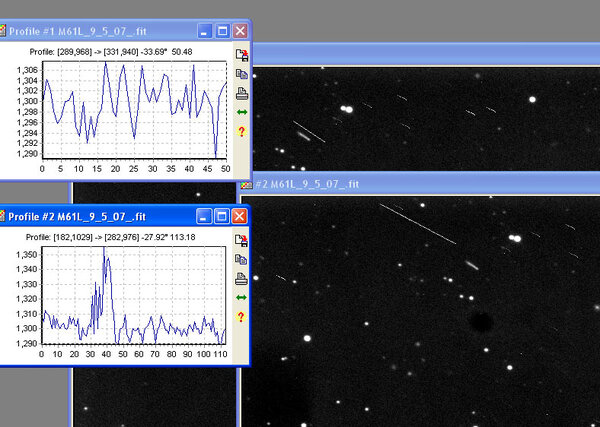The height and width of the screenshot is (427, 600).
Task: Activate the untitled back image window title bar
Action: pos(426,54)
